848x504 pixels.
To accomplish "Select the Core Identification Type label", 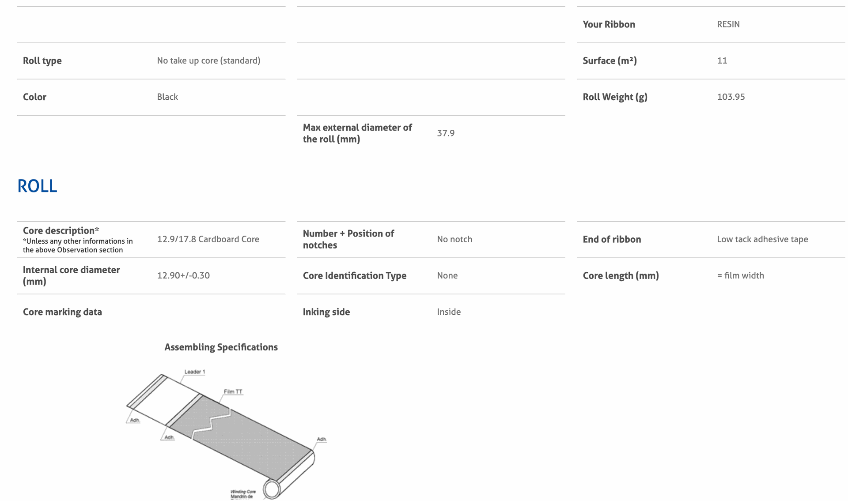I will (x=355, y=276).
